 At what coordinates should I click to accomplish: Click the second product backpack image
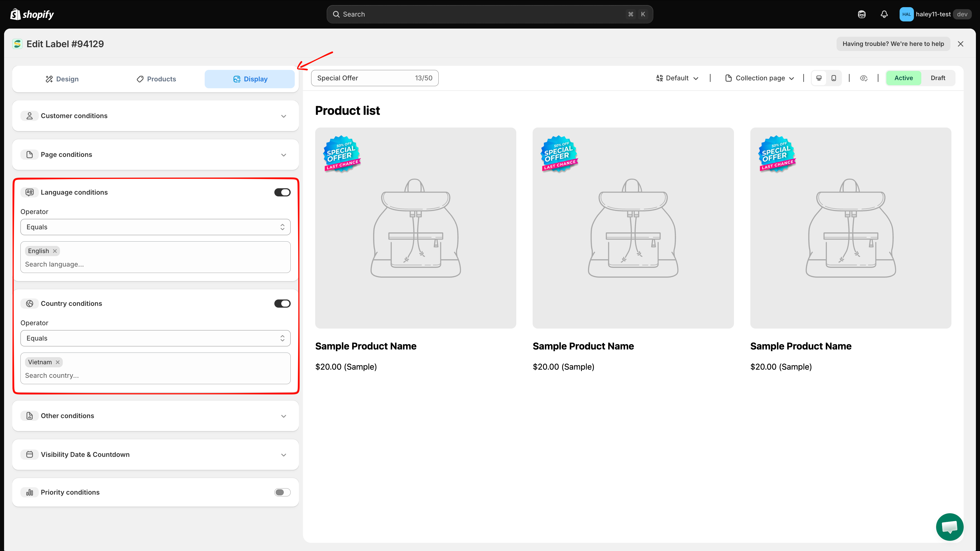pos(633,228)
